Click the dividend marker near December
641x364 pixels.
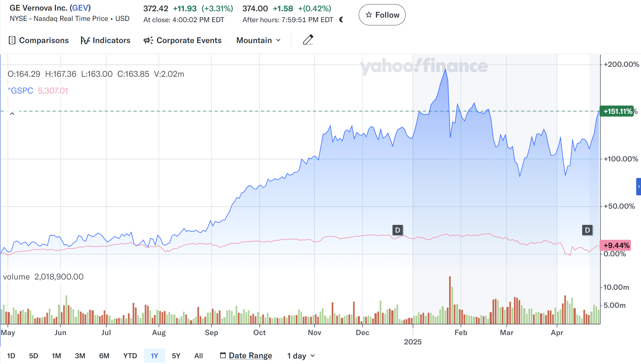(398, 230)
